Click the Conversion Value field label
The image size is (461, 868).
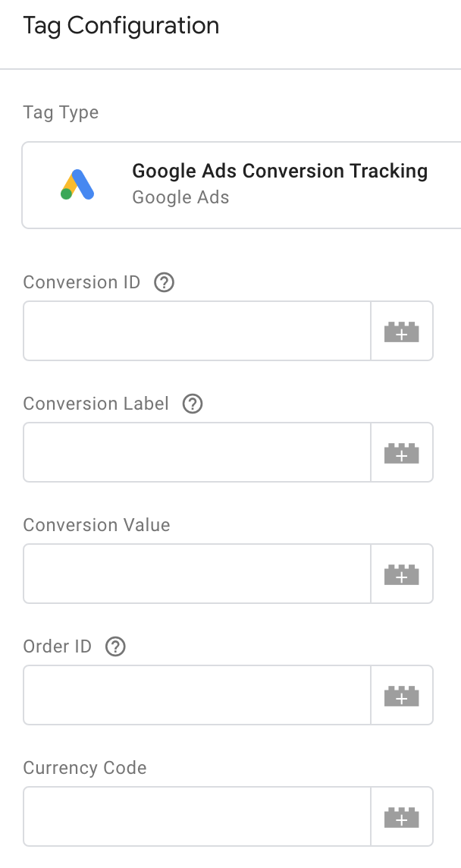pyautogui.click(x=96, y=525)
